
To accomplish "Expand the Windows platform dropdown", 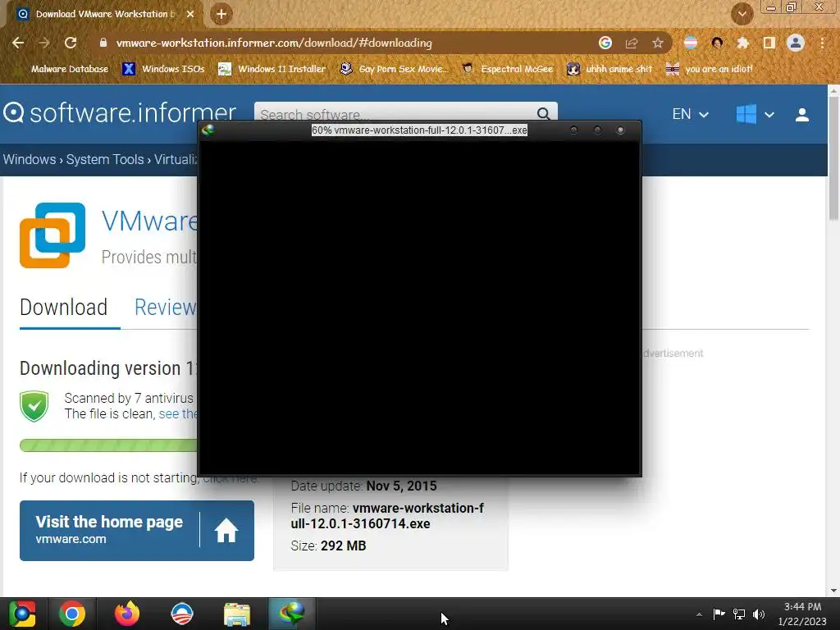I will point(755,114).
